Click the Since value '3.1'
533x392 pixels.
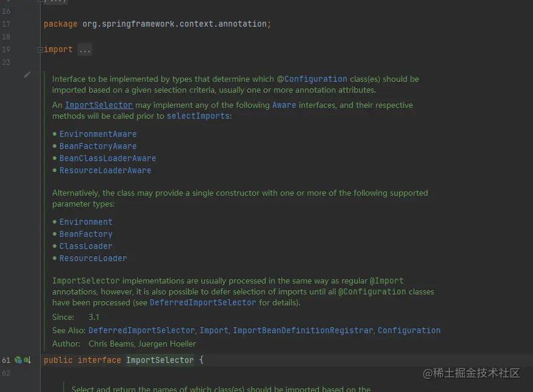[94, 317]
